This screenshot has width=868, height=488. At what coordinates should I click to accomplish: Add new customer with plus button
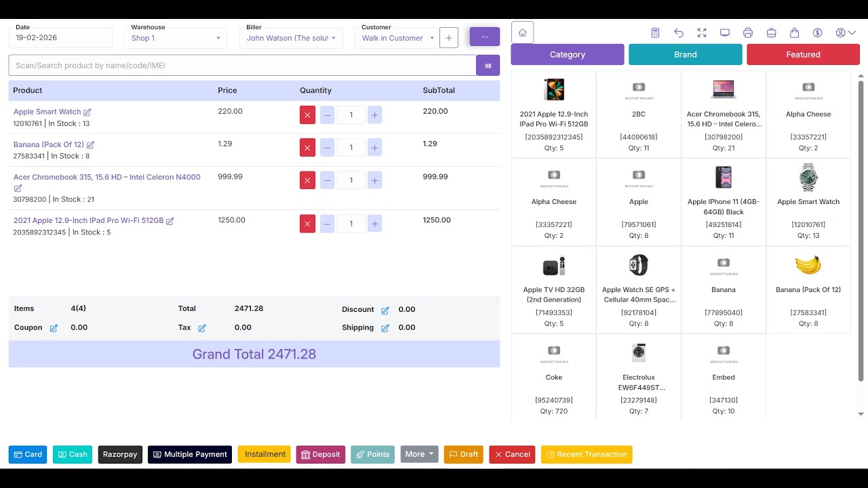click(449, 38)
